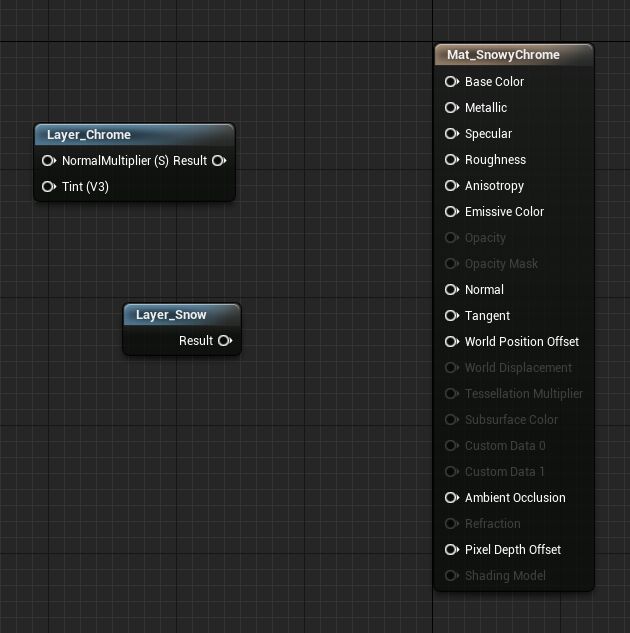
Task: Click the Anisotropy input pin
Action: pos(452,186)
